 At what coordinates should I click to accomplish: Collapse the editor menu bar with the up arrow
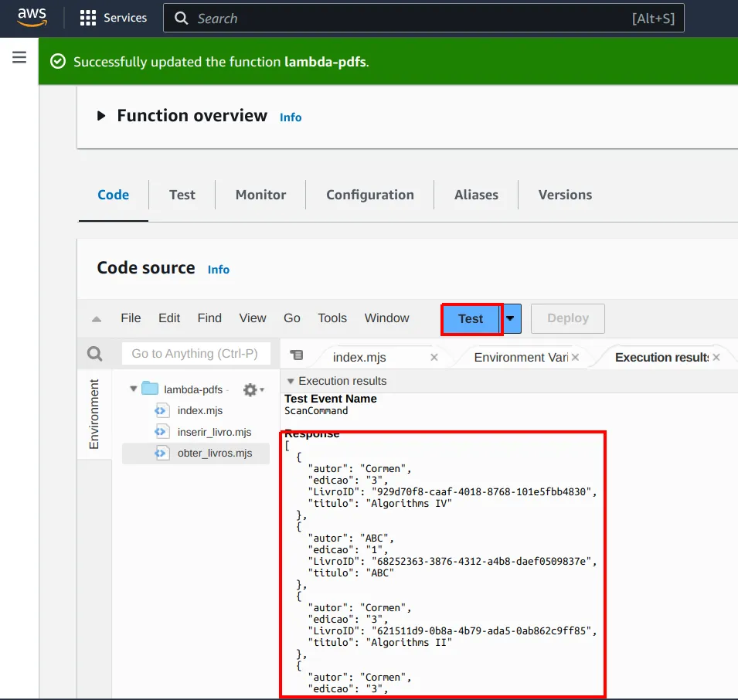click(x=97, y=319)
